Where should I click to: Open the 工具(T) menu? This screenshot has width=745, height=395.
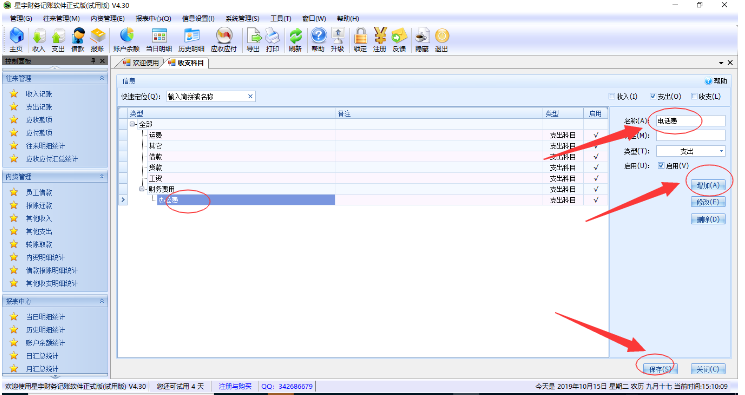pos(281,19)
